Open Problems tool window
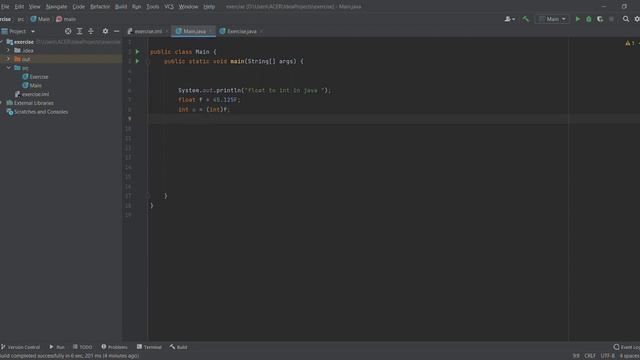 coord(115,347)
